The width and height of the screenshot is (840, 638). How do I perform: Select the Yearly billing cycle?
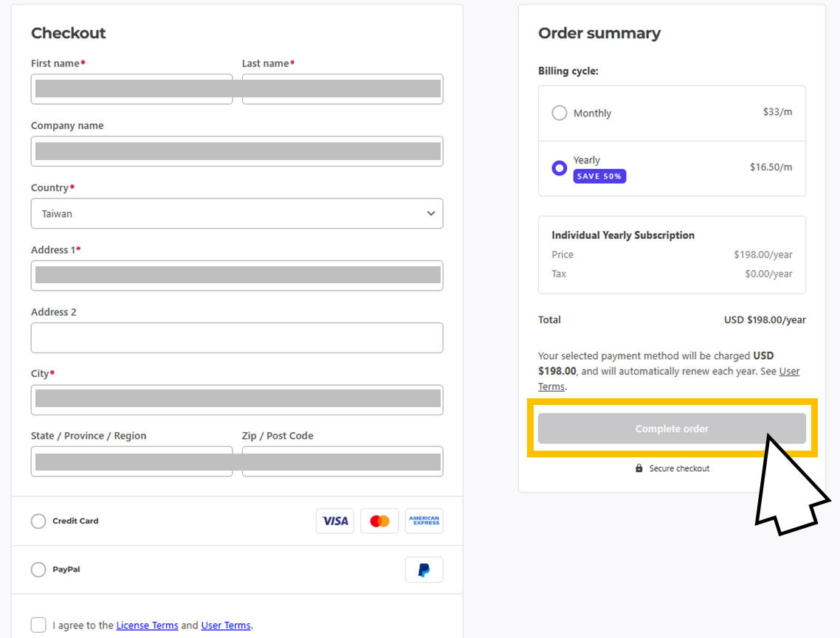[x=560, y=168]
